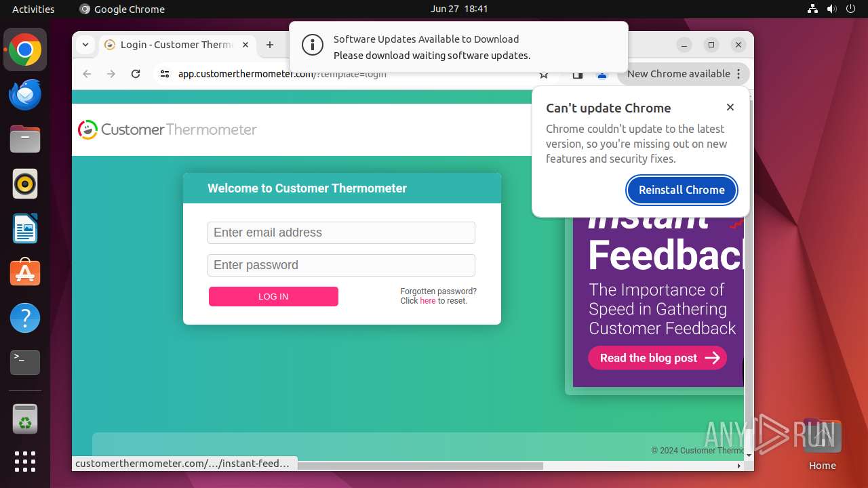868x488 pixels.
Task: Click the Customer Thermometer logo
Action: [167, 129]
